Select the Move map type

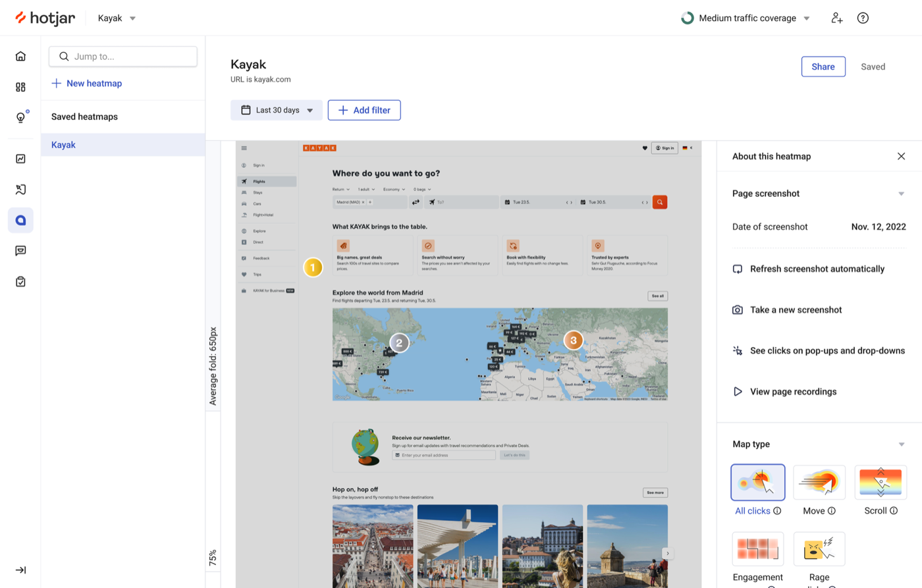pyautogui.click(x=819, y=482)
